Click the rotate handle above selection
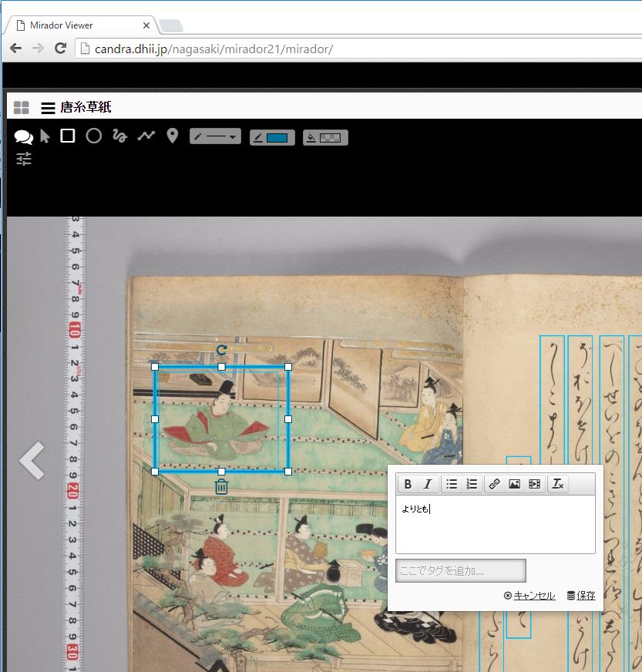 pyautogui.click(x=221, y=350)
